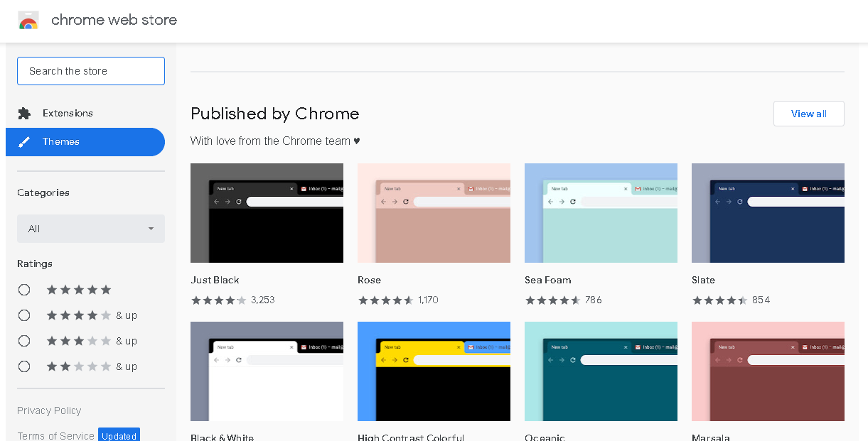Click the star rating under Just Black
This screenshot has width=868, height=441.
(218, 300)
